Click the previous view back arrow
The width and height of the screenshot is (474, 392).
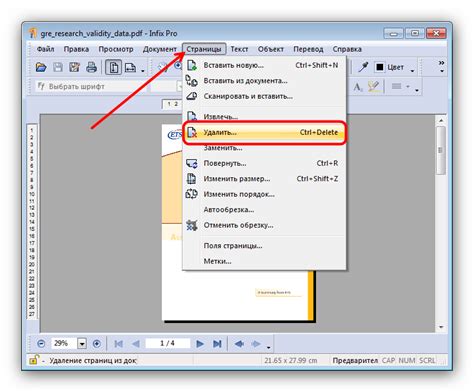239,343
